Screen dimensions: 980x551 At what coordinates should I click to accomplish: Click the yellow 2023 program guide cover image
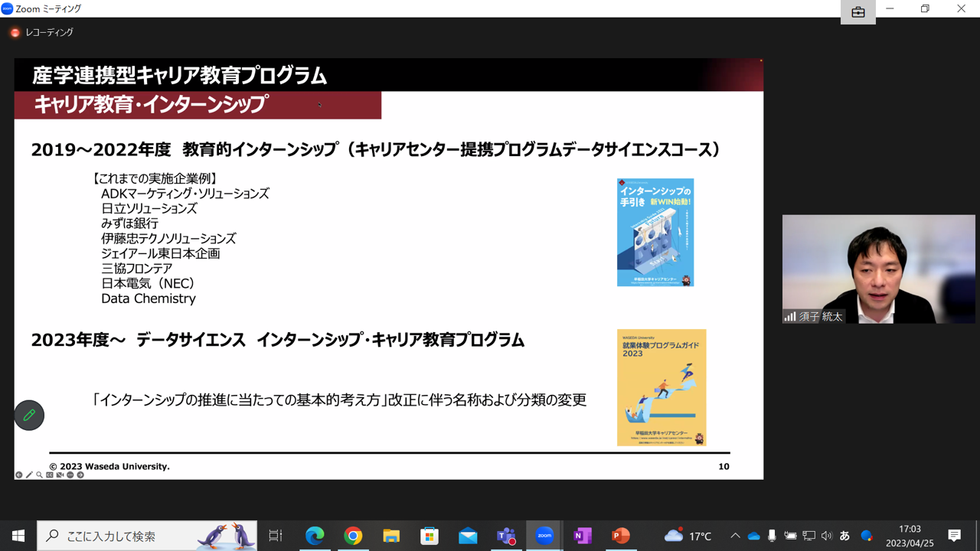click(661, 387)
